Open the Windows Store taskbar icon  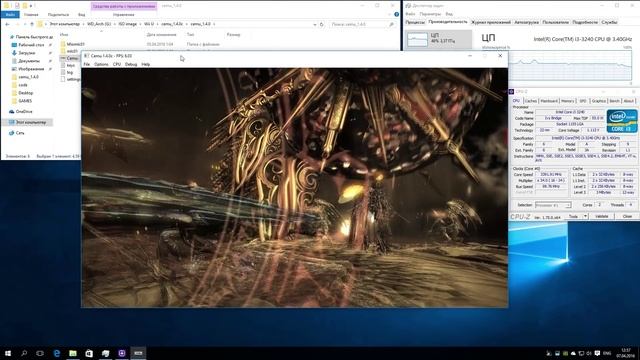coord(89,353)
